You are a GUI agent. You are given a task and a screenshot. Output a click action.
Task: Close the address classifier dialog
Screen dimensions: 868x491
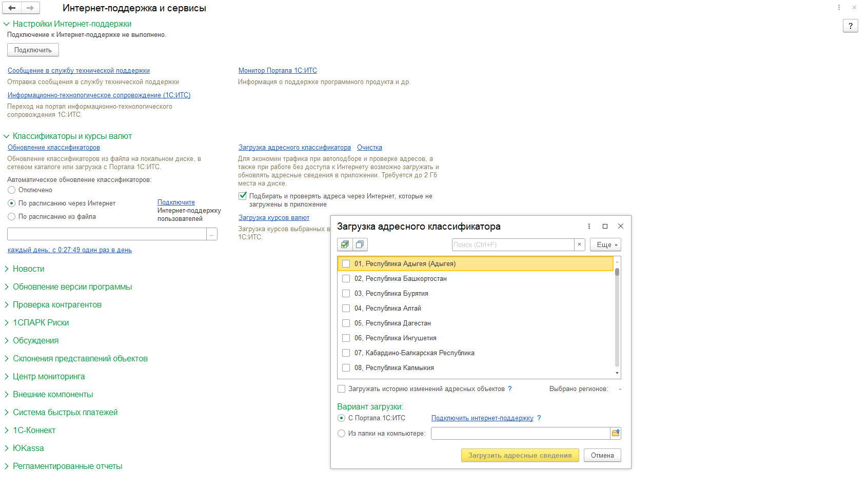click(621, 226)
